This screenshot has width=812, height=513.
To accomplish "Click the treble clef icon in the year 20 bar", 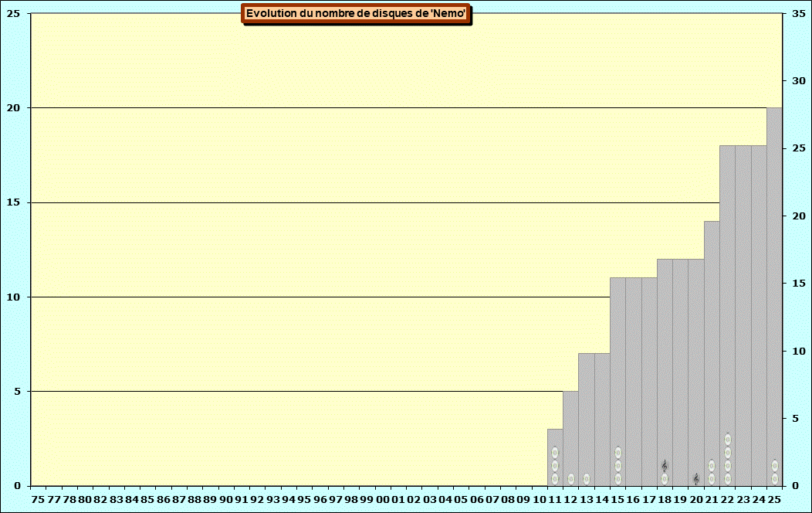I will click(696, 479).
